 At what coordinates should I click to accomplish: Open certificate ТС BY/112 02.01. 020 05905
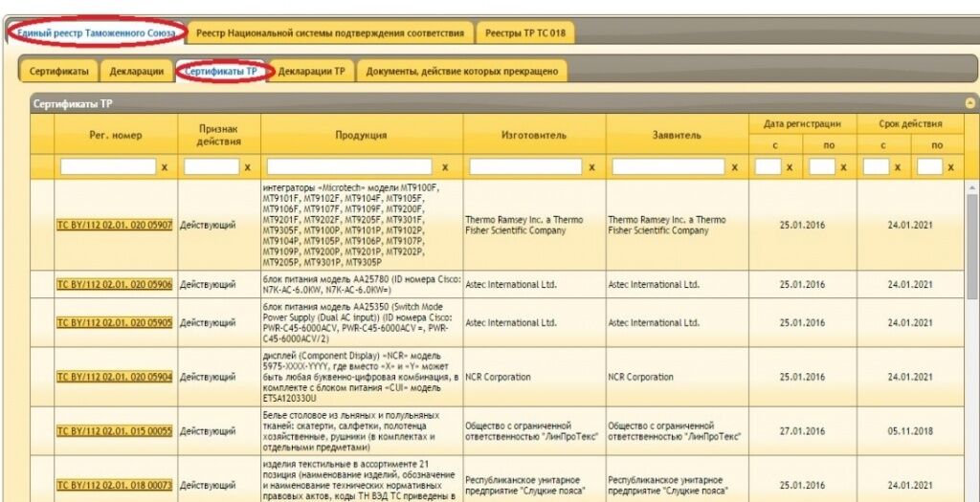[x=115, y=323]
